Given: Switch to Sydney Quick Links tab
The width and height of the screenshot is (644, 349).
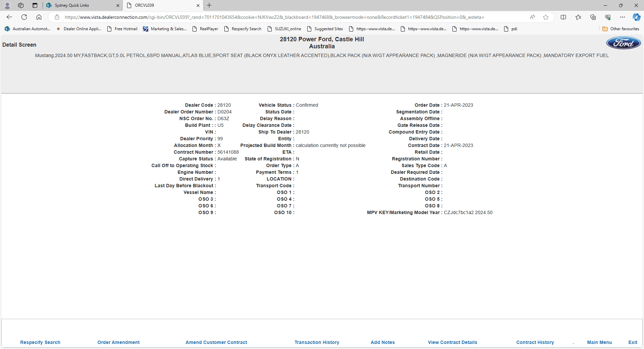Looking at the screenshot, I should 83,5.
